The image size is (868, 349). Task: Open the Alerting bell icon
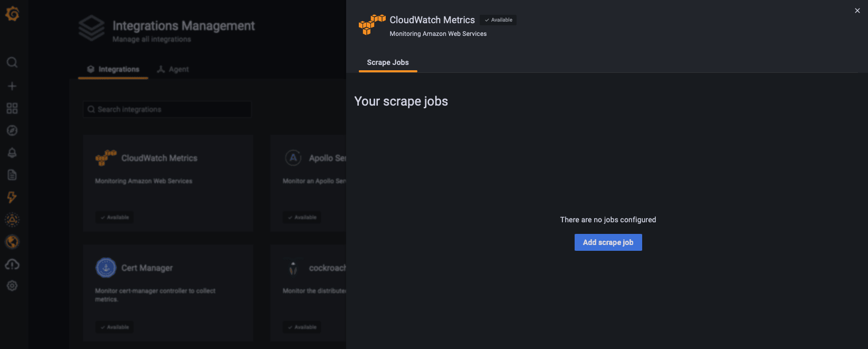pyautogui.click(x=12, y=153)
